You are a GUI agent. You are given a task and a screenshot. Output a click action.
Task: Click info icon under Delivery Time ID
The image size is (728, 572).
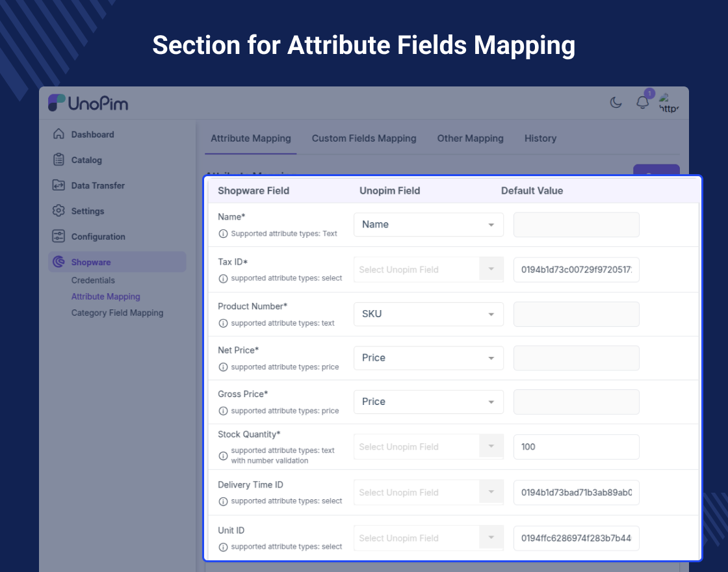223,501
